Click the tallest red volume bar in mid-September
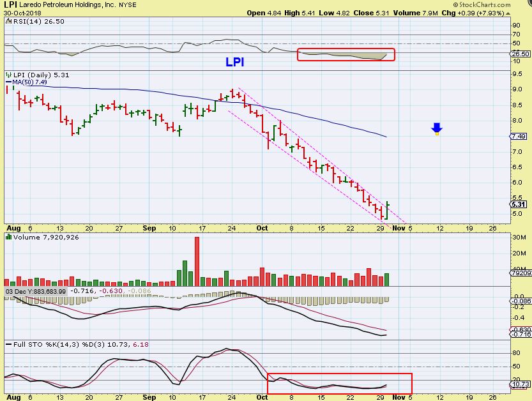The image size is (532, 401). click(x=197, y=261)
